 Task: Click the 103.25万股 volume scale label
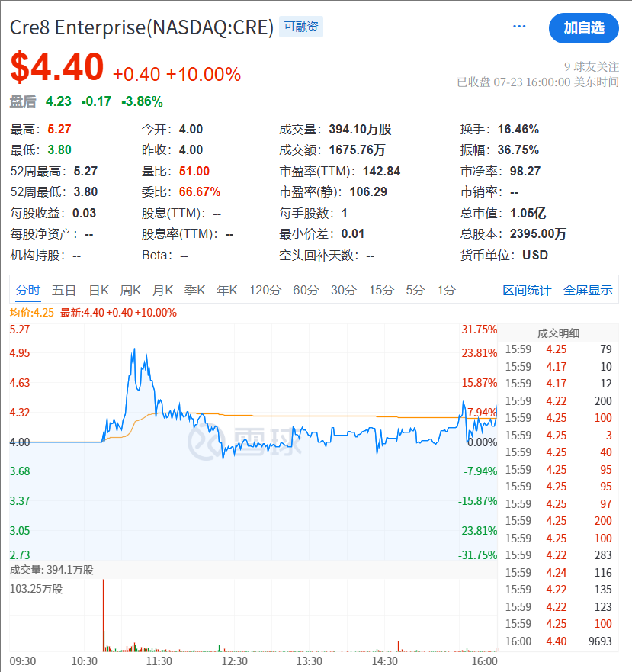coord(36,589)
